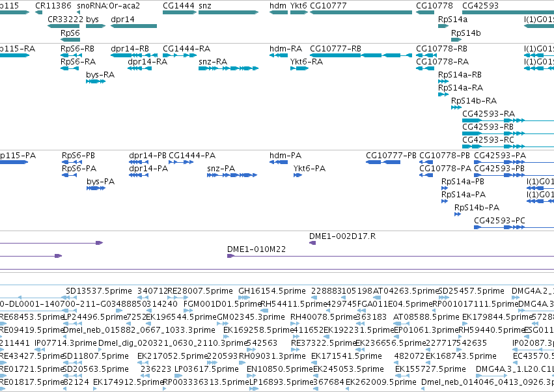This screenshot has width=554, height=392.
Task: Click protein dpr14-PB
Action: pos(139,162)
